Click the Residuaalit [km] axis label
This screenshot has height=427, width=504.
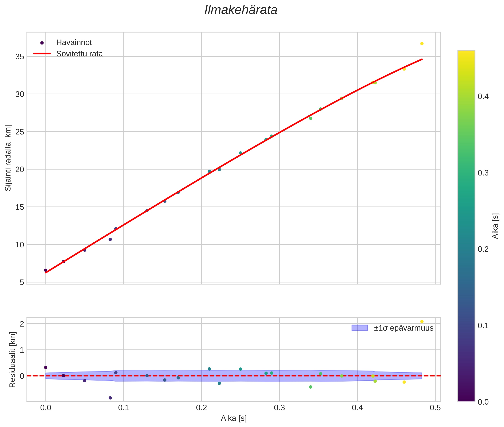click(x=12, y=360)
